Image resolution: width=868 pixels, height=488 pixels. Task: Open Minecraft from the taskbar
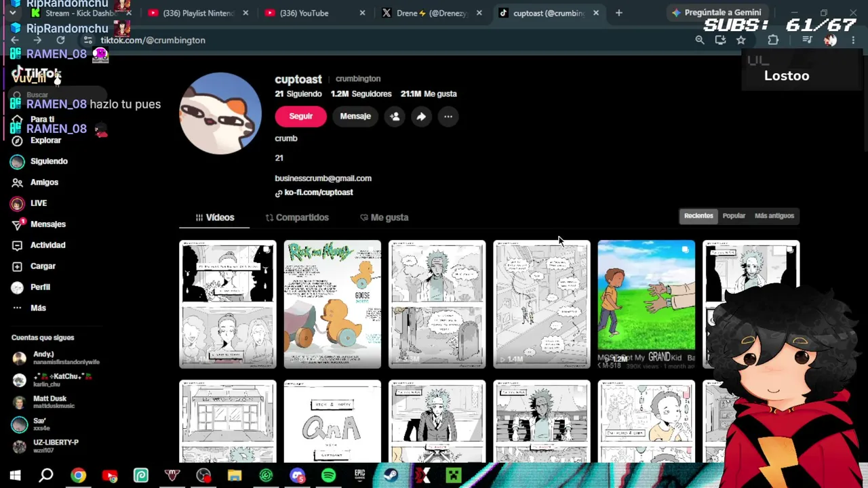tap(453, 476)
